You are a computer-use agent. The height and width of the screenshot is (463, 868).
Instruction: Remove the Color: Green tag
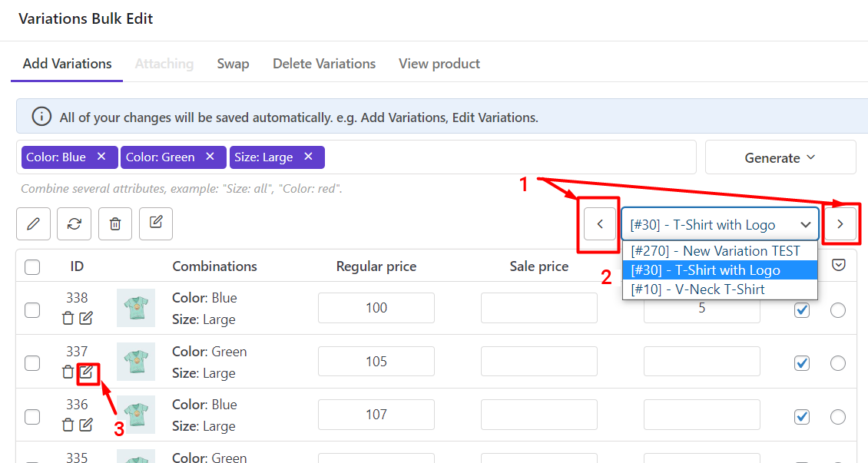[210, 157]
